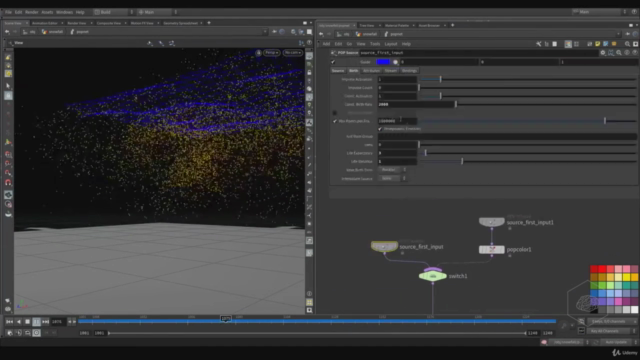Viewport: 640px width, 360px height.
Task: Select the popcolor1 node
Action: tap(491, 249)
